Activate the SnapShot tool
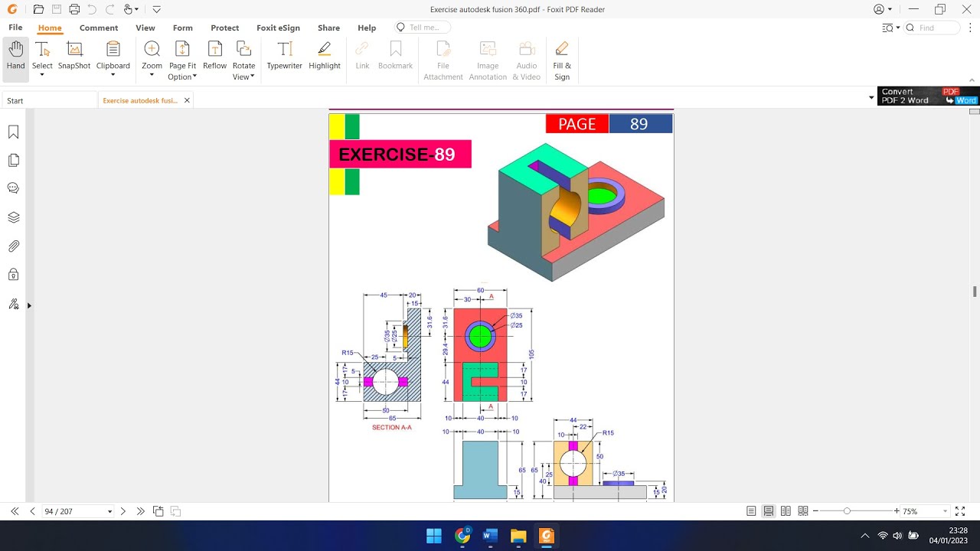Screen dimensions: 980x551 [x=74, y=56]
